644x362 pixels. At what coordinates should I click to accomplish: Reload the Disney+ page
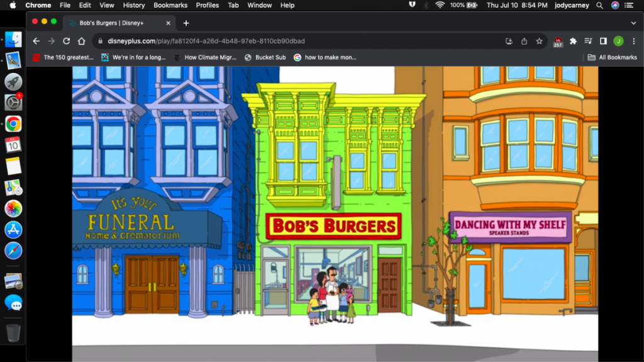(66, 41)
